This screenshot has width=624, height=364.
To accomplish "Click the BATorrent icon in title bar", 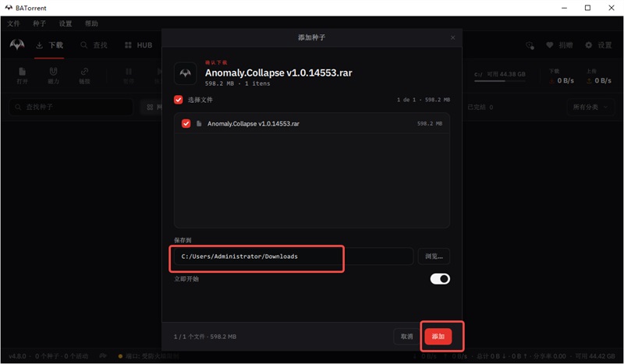I will point(9,8).
